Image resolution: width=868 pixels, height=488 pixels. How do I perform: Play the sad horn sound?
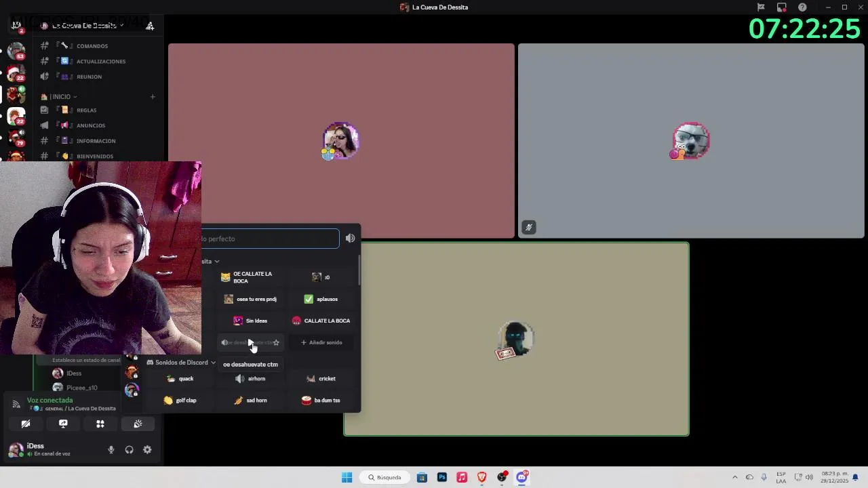(251, 401)
